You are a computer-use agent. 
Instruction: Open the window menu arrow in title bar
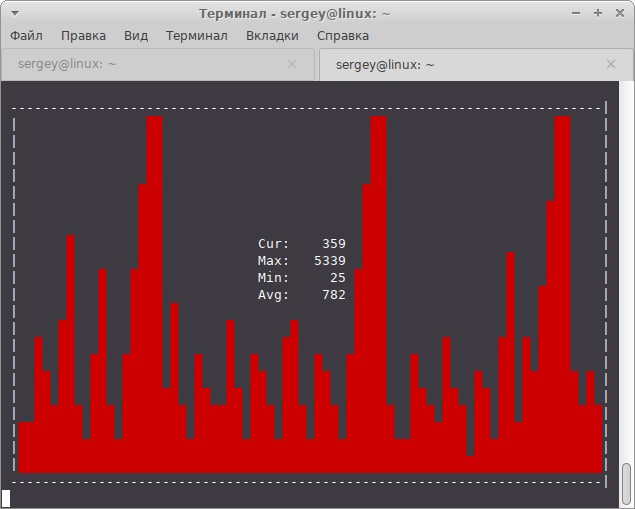point(15,13)
